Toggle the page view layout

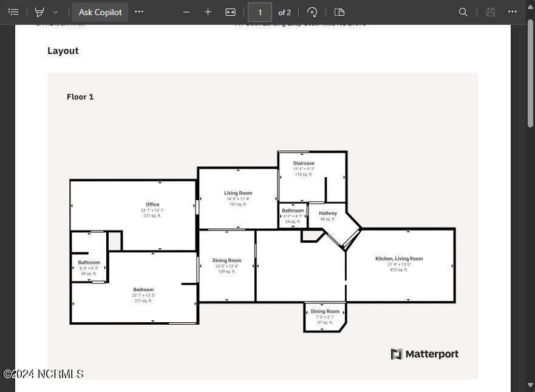(x=339, y=12)
